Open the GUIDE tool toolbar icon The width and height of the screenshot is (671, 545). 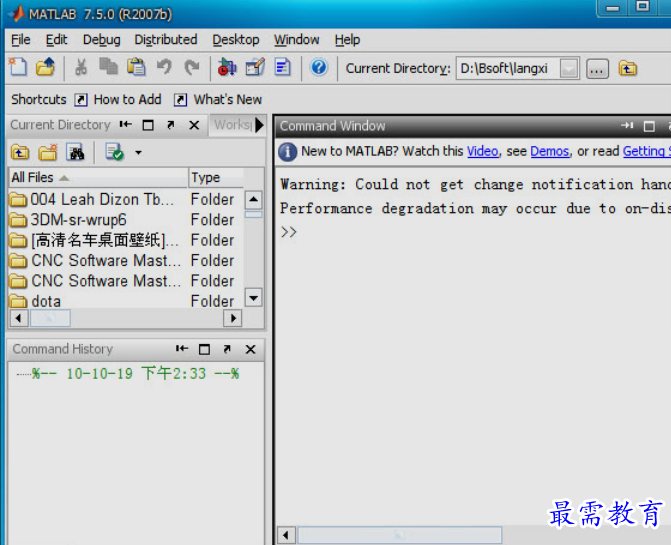255,67
